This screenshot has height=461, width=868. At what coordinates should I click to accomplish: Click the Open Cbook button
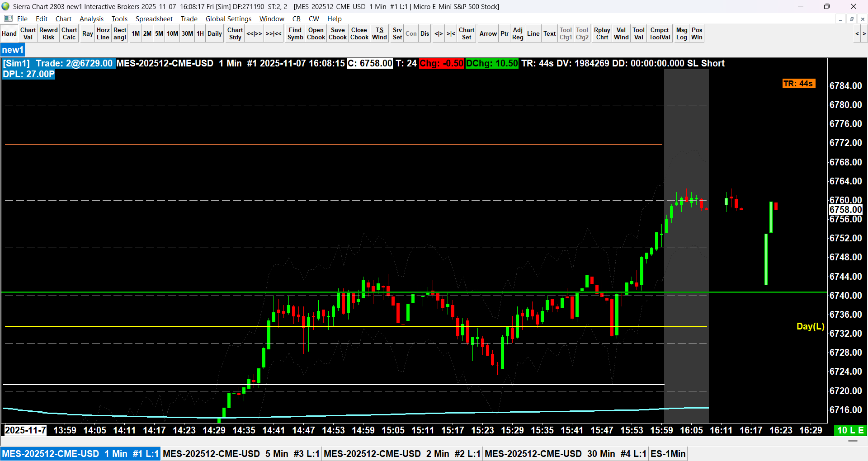click(316, 33)
